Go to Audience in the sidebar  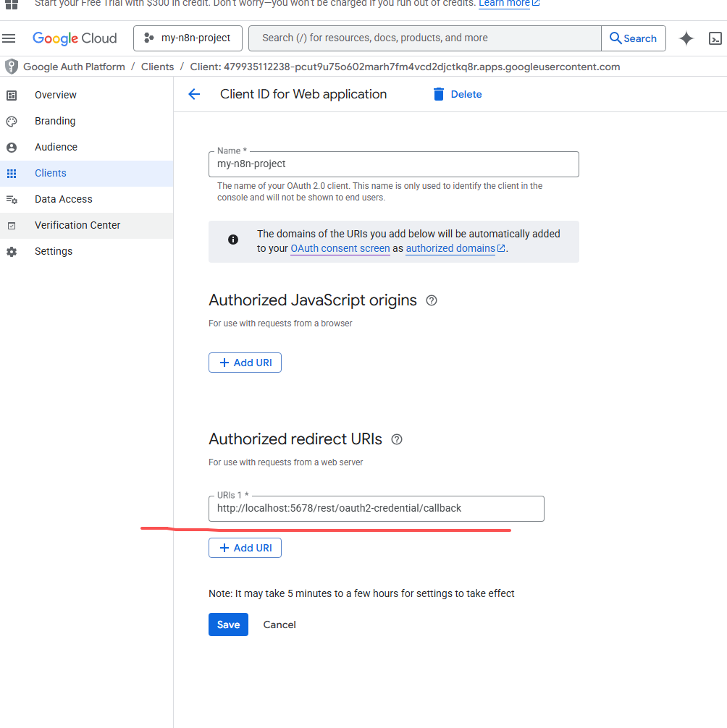(x=56, y=147)
